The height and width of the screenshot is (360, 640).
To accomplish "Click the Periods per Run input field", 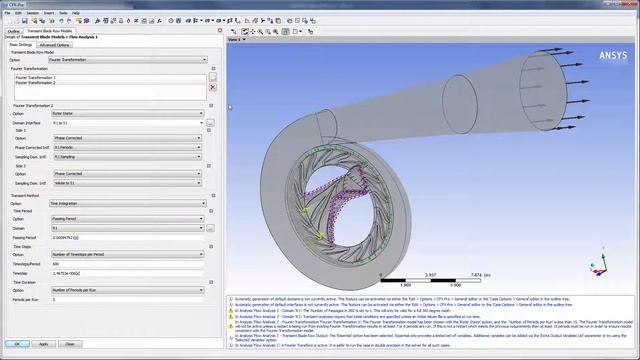I will tap(128, 300).
